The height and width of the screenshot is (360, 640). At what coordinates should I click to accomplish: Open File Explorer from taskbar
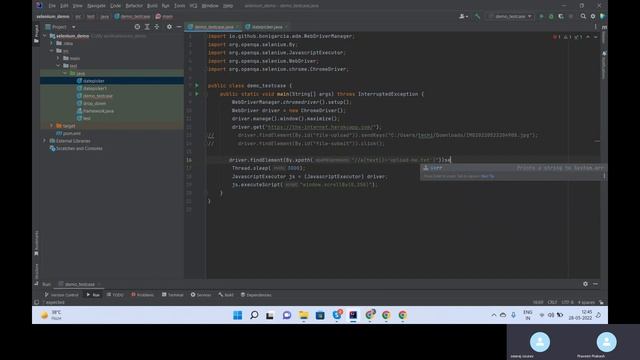[x=303, y=315]
